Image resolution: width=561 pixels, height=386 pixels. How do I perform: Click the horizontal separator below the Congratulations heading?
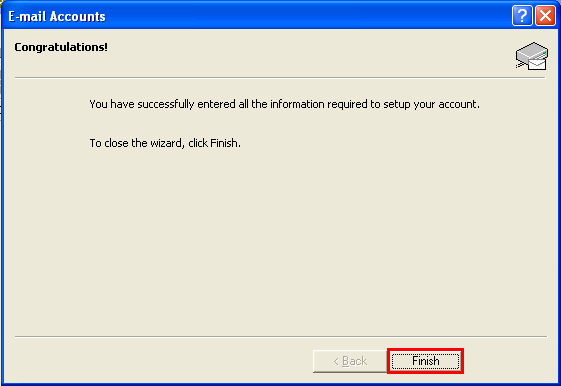280,77
